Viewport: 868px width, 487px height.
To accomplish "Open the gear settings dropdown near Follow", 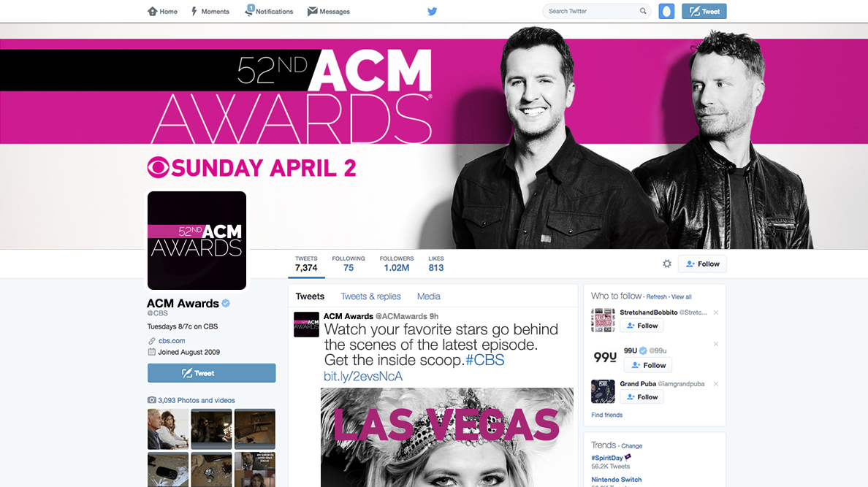I will point(667,264).
